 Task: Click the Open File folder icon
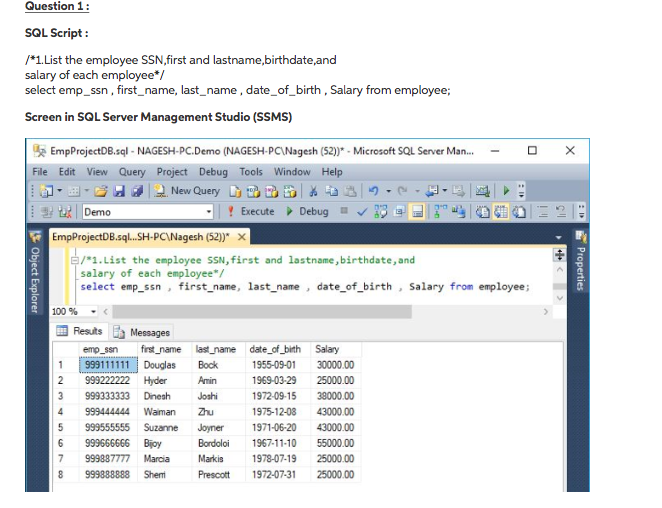tap(100, 191)
